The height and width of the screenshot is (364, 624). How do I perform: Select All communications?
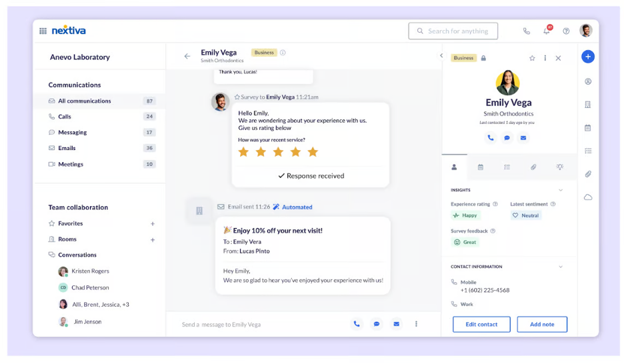point(101,101)
